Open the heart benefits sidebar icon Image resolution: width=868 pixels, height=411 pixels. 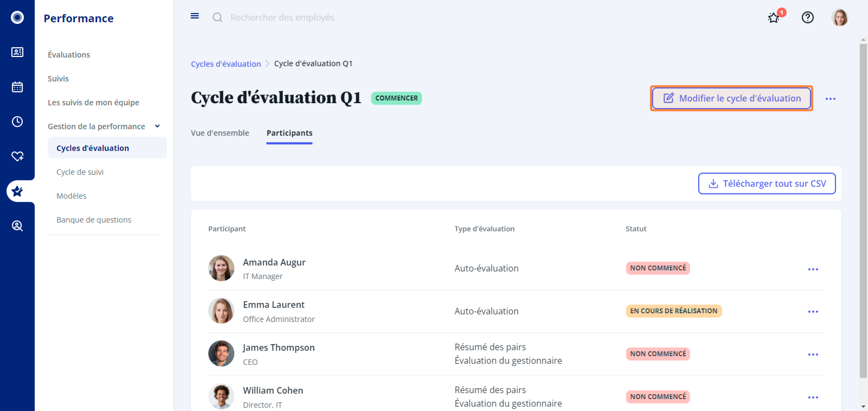click(x=17, y=156)
